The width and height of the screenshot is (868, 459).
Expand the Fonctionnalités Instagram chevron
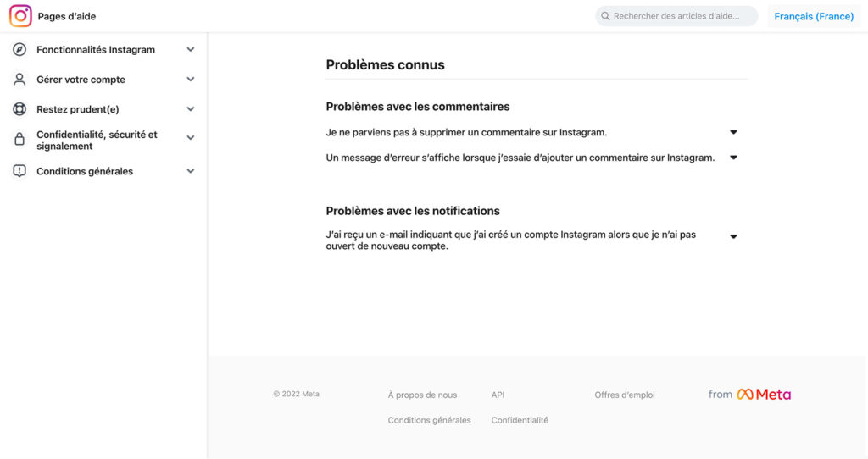191,50
